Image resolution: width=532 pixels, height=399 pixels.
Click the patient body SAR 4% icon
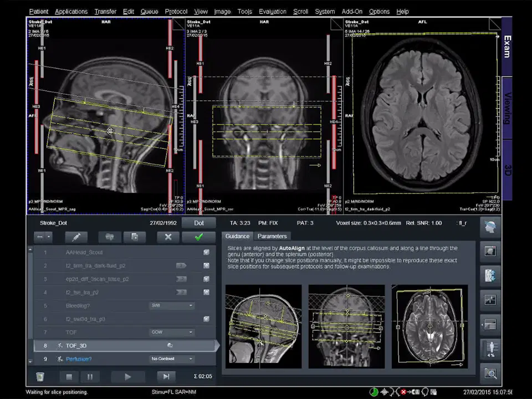(x=490, y=349)
